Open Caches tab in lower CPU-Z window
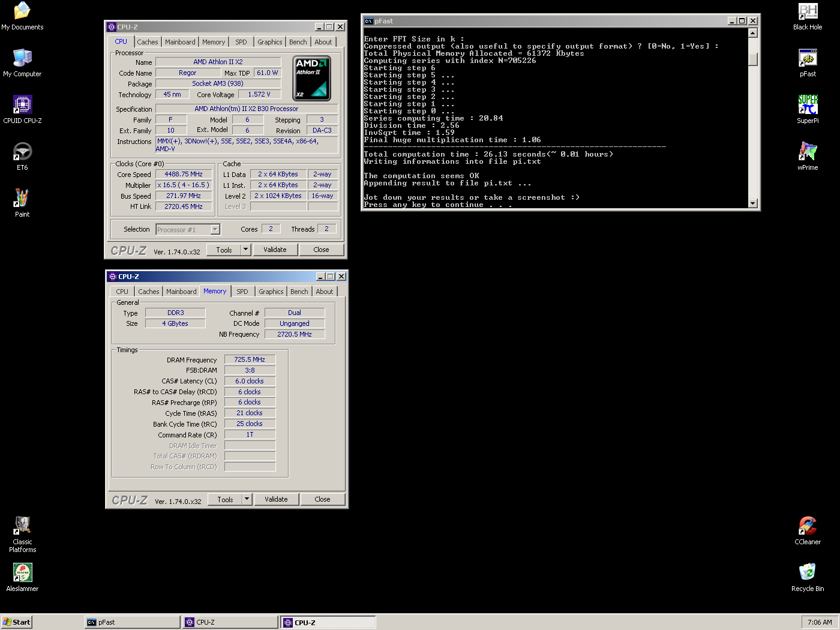This screenshot has height=630, width=840. 149,292
